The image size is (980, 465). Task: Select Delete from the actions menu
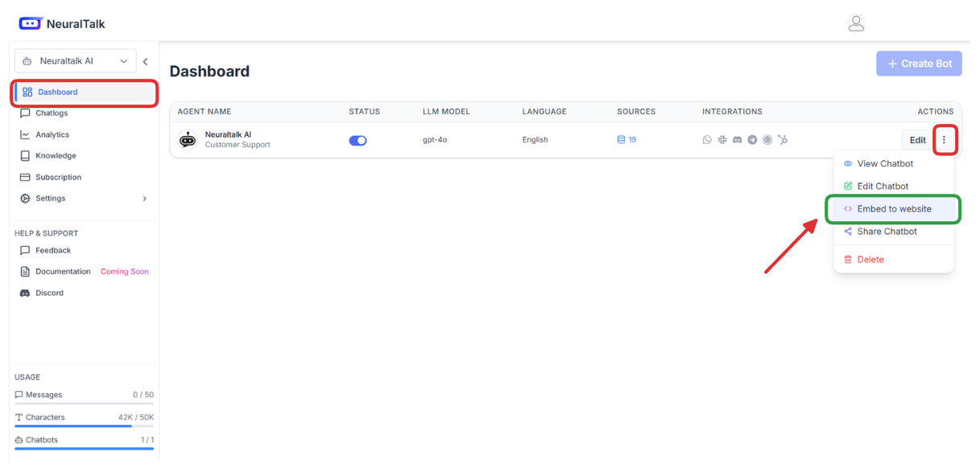coord(894,260)
